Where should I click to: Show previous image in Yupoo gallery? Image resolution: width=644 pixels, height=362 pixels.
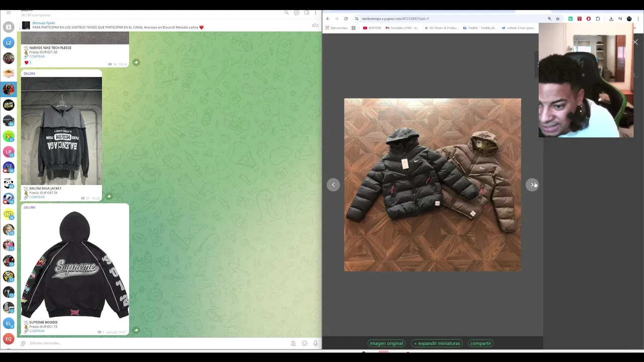pyautogui.click(x=333, y=185)
